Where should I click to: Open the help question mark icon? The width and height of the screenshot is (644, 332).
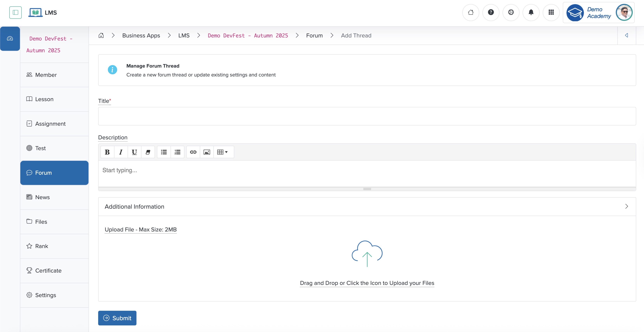[491, 12]
